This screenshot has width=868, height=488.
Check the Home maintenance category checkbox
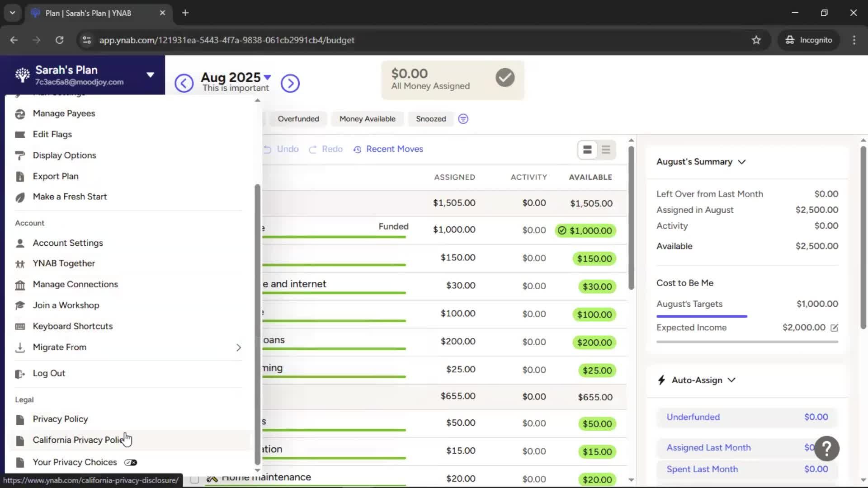(x=195, y=479)
